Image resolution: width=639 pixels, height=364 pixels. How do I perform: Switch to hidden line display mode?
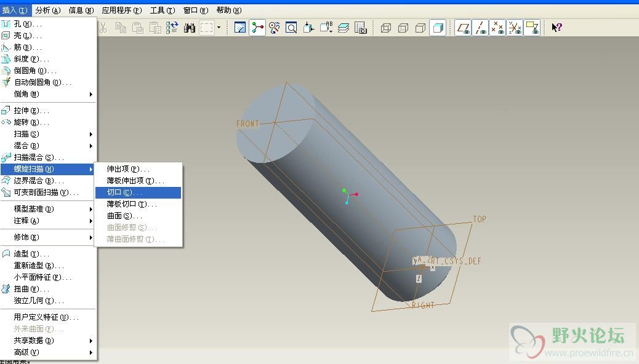pyautogui.click(x=403, y=28)
